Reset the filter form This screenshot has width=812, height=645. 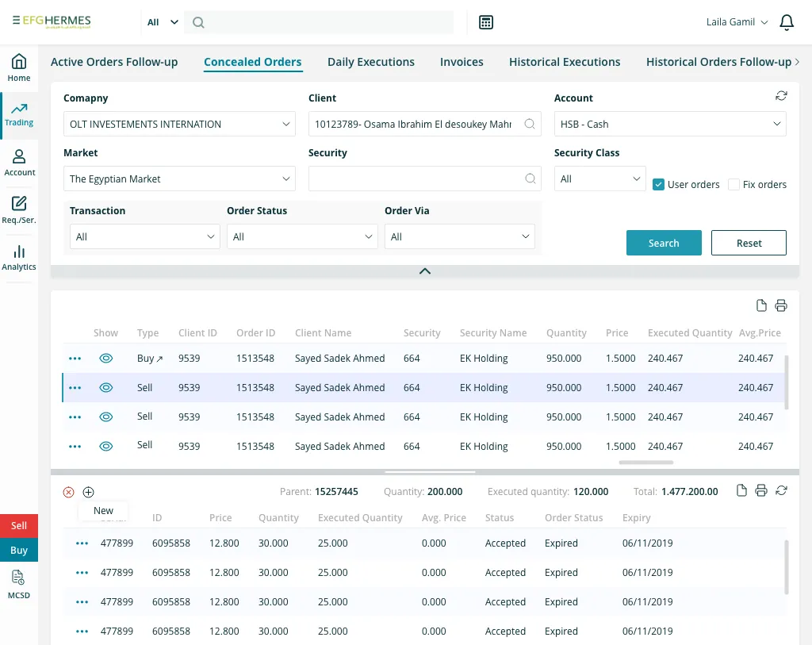point(748,243)
